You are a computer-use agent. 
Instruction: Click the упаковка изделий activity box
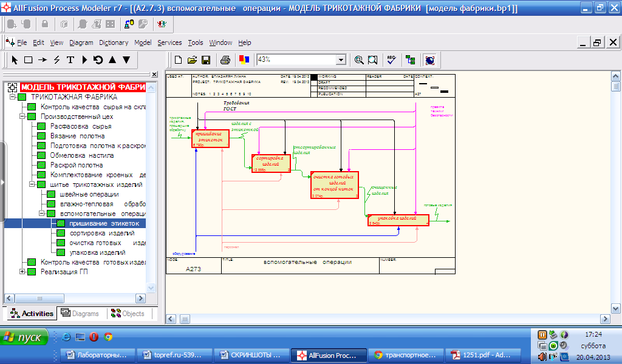(x=398, y=220)
